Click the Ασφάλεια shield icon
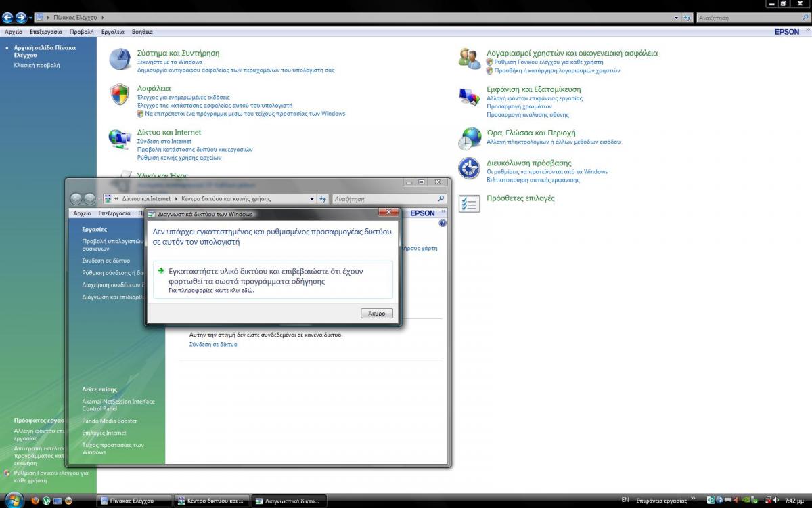Image resolution: width=812 pixels, height=508 pixels. [120, 94]
